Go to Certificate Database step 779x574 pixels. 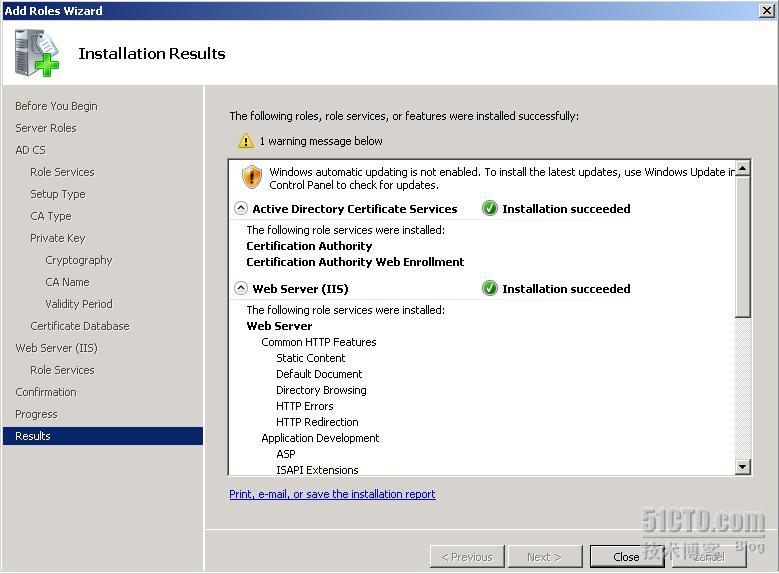coord(79,326)
